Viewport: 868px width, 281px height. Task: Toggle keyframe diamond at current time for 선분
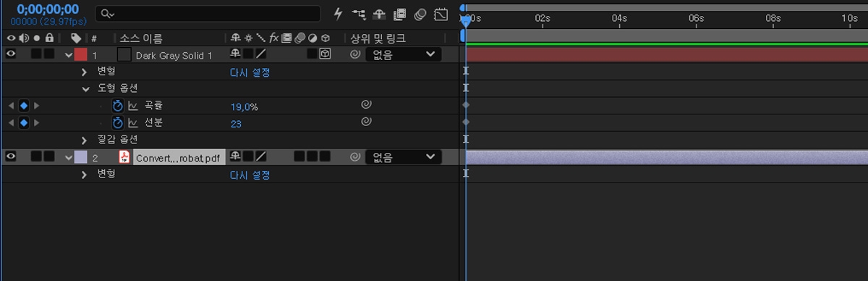click(x=24, y=123)
